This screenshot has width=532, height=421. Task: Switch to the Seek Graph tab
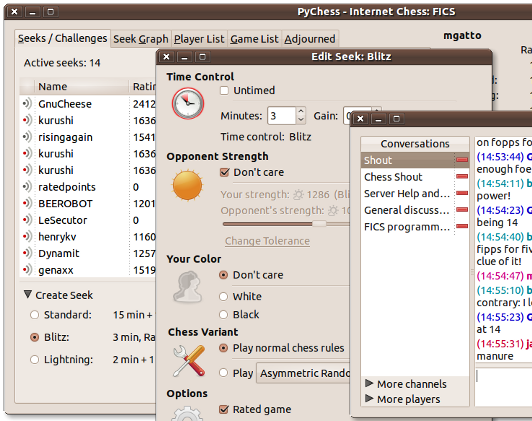(x=141, y=39)
